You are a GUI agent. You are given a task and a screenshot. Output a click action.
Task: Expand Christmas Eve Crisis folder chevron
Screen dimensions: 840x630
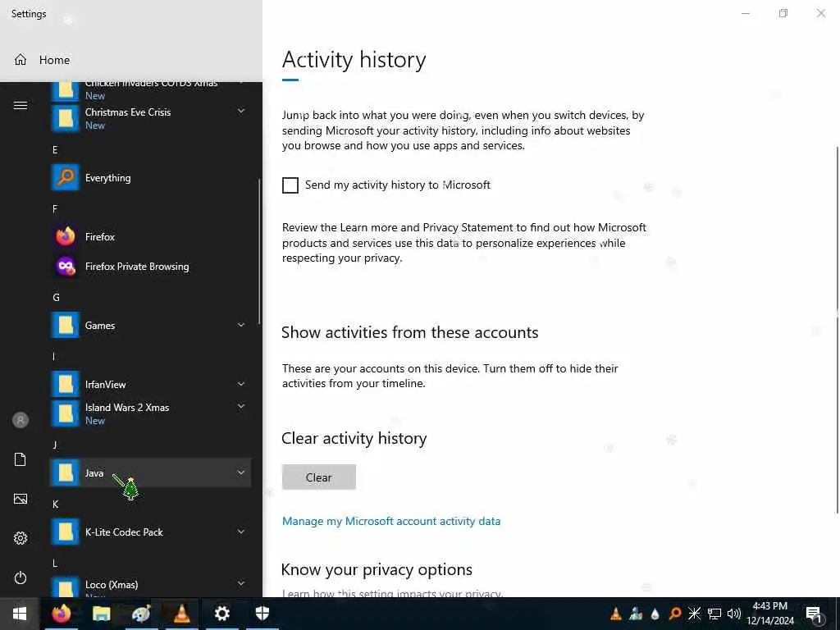(241, 111)
